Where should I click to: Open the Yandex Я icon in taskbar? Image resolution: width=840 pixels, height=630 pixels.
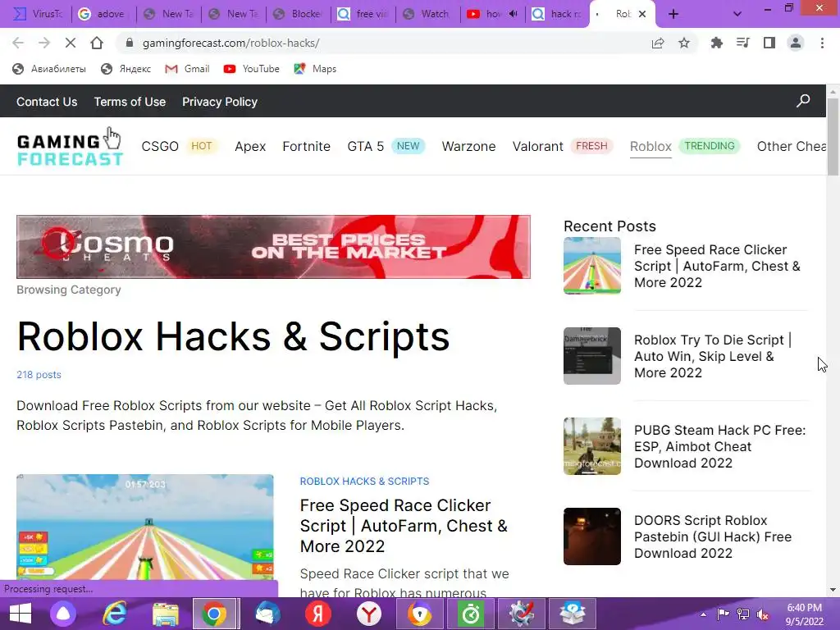pyautogui.click(x=318, y=614)
